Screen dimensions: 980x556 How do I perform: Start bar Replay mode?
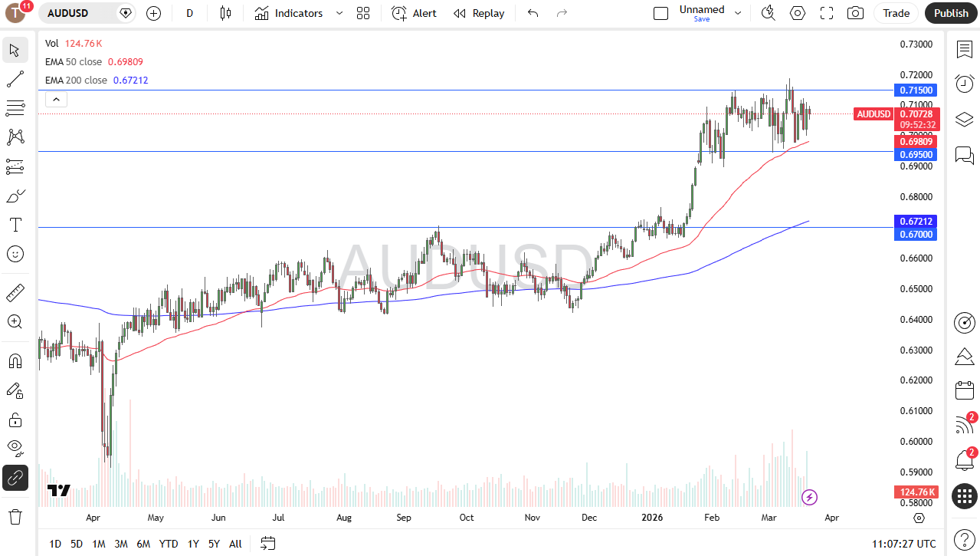click(x=479, y=13)
